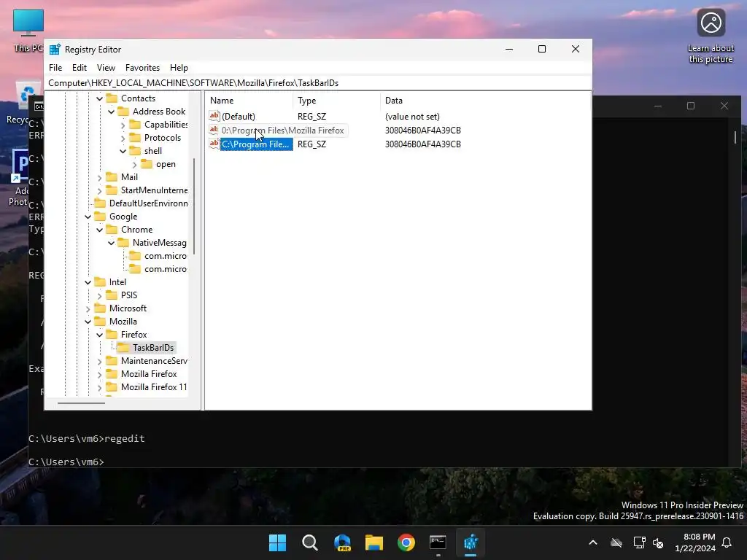The width and height of the screenshot is (747, 560).
Task: Select the Protocols folder icon
Action: tap(135, 138)
